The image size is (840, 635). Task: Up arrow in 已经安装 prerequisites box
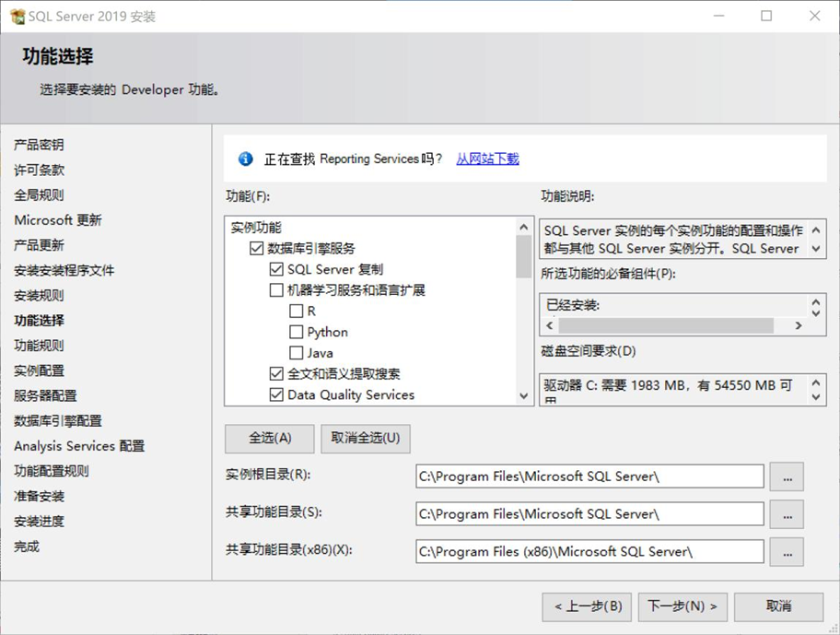[x=816, y=301]
